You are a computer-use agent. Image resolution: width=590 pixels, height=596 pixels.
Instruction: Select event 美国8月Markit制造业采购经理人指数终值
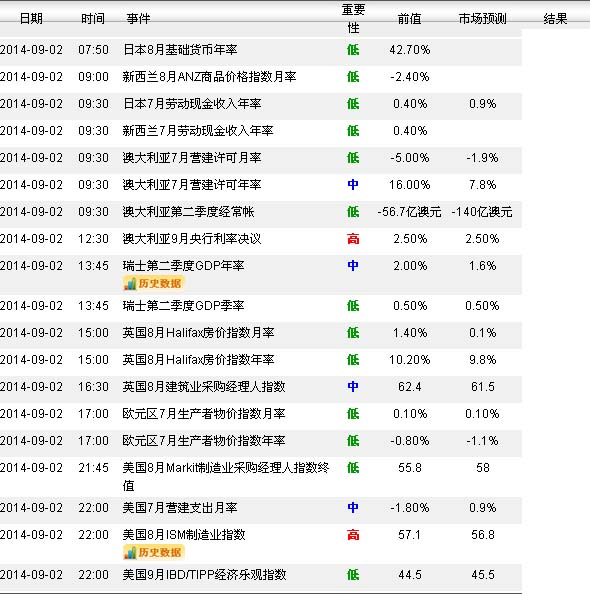tap(226, 477)
